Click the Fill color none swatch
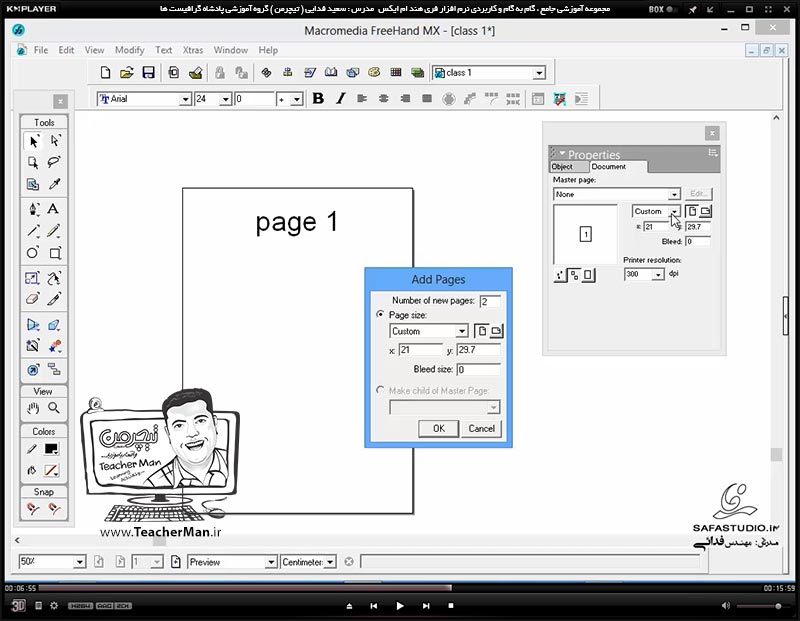 [51, 470]
